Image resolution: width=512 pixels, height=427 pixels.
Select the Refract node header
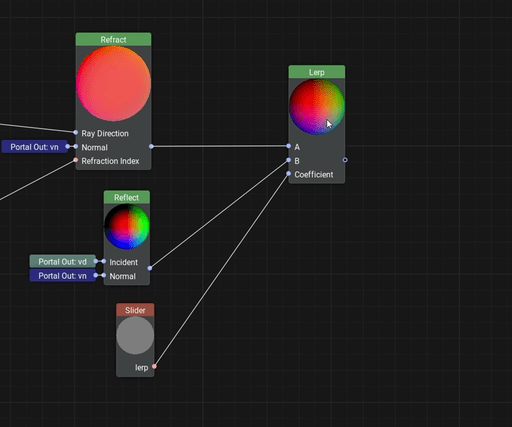pyautogui.click(x=113, y=39)
